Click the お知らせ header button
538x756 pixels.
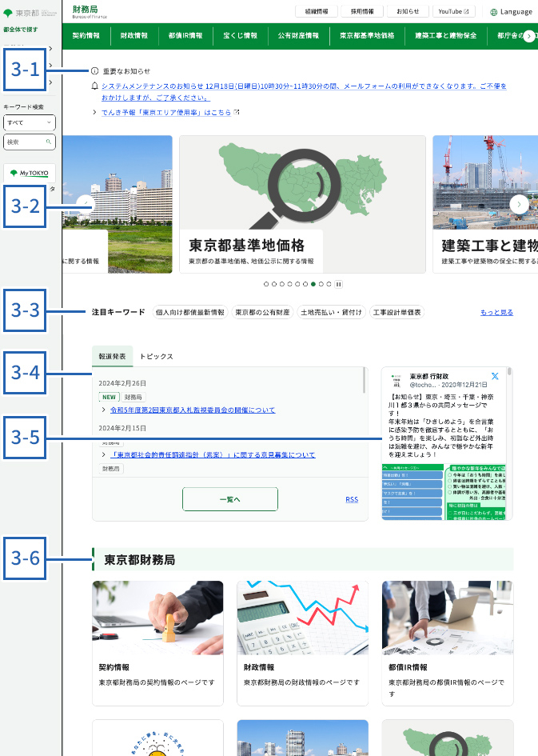click(x=408, y=11)
